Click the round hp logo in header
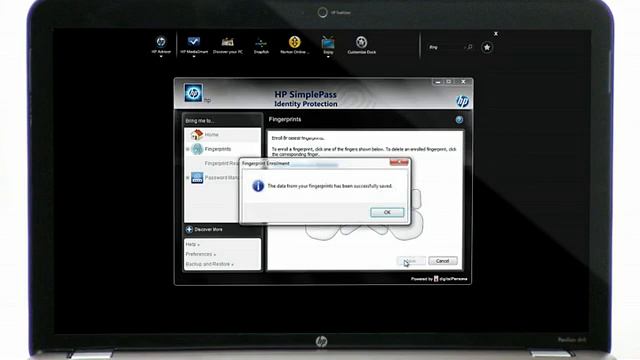The height and width of the screenshot is (360, 640). 462,101
